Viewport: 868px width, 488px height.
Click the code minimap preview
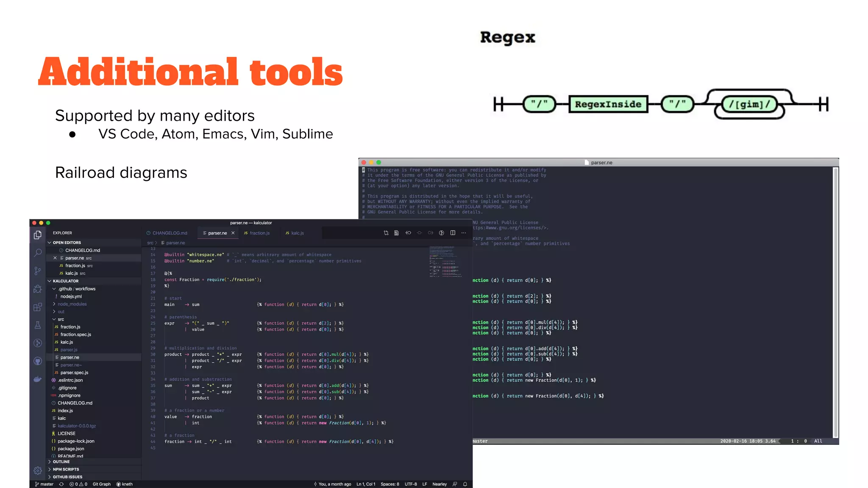pos(444,262)
